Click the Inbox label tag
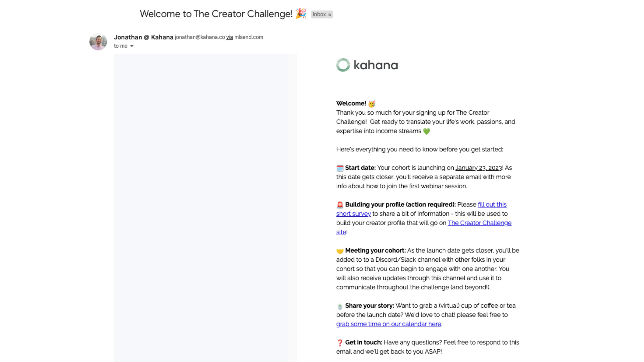644x362 pixels. [x=319, y=14]
